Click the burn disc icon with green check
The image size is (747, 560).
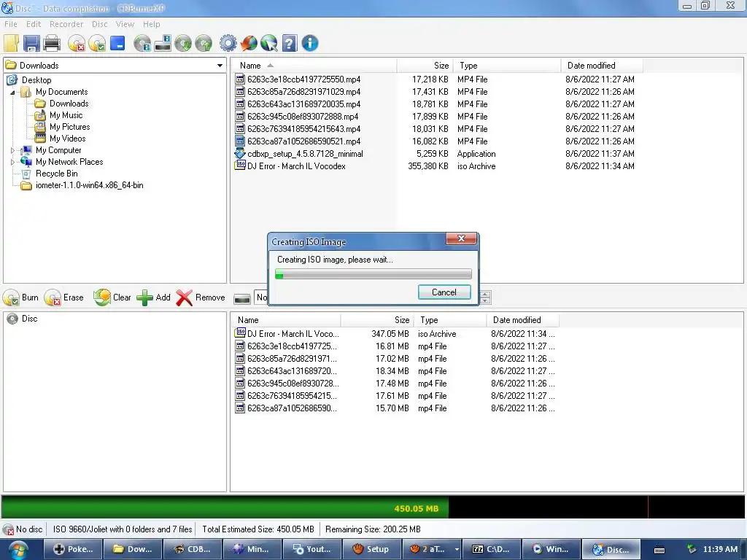click(x=97, y=43)
